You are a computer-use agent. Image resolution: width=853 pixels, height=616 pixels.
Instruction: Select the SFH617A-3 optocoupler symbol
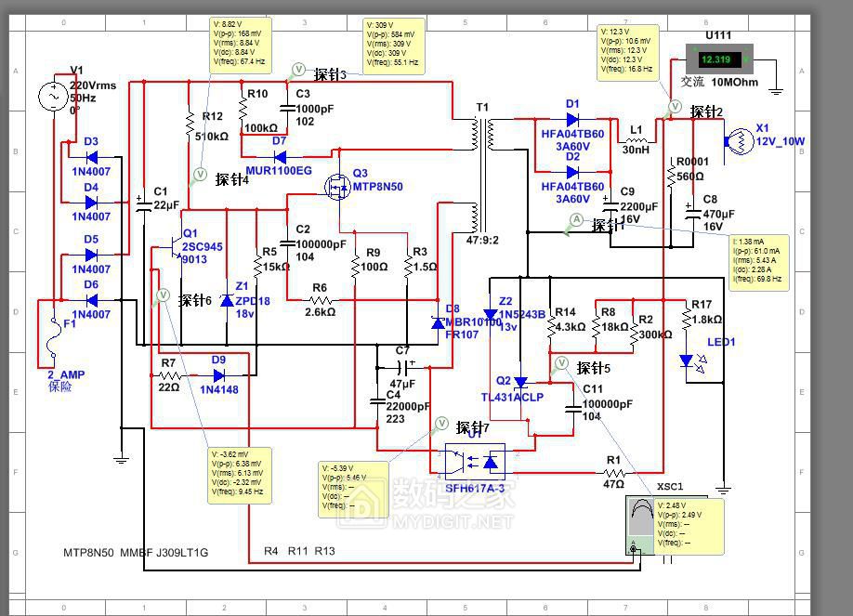coord(476,461)
